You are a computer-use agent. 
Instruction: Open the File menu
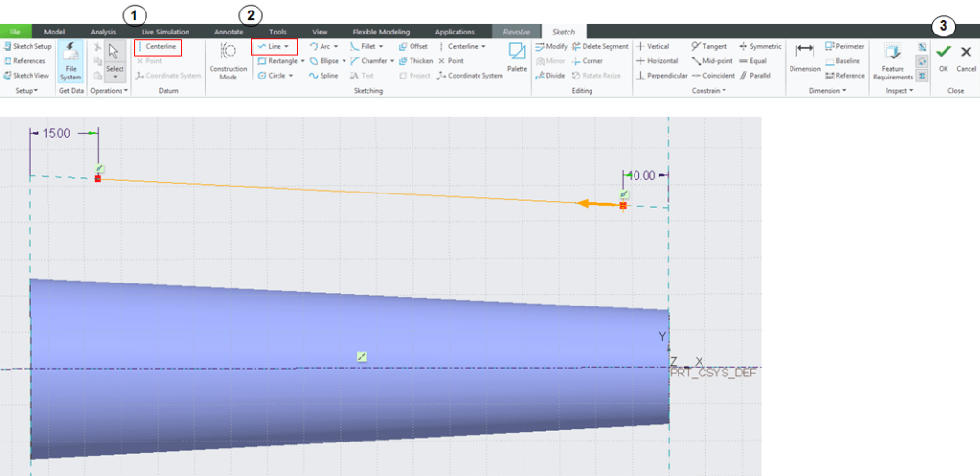click(15, 32)
